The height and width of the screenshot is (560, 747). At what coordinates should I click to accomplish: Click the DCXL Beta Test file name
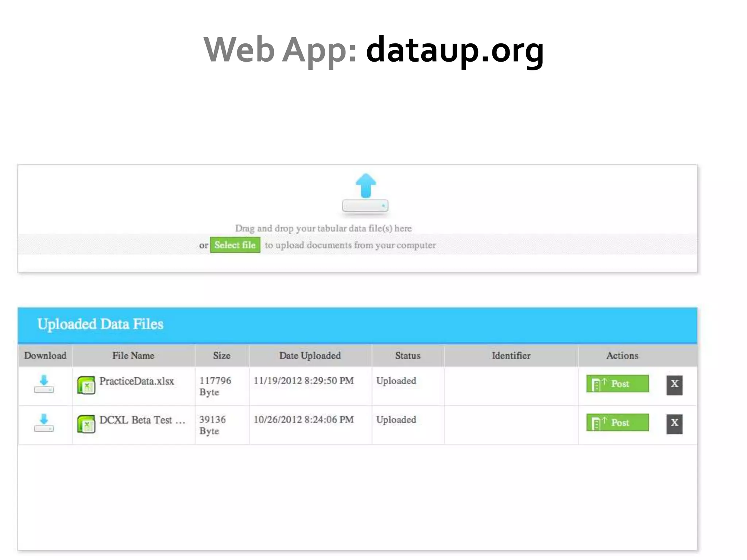[143, 420]
